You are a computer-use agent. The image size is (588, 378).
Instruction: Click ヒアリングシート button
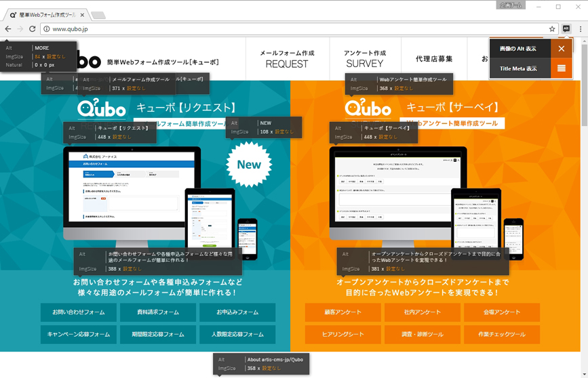342,334
